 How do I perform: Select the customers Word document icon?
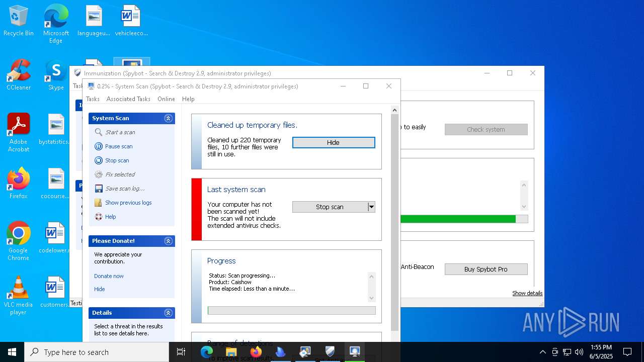pyautogui.click(x=54, y=292)
